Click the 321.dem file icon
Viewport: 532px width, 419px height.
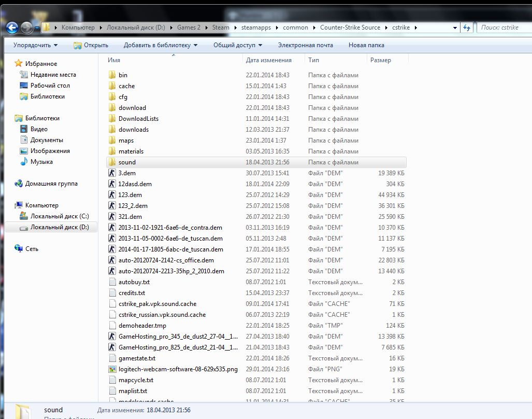click(112, 216)
